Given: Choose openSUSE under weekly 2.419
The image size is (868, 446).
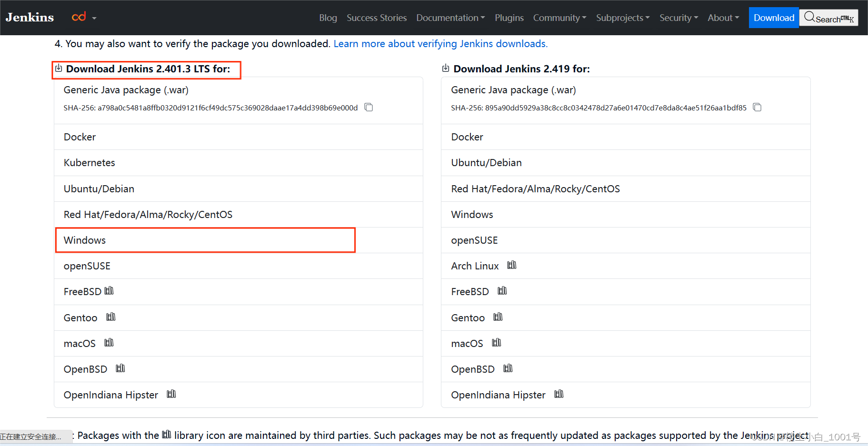Looking at the screenshot, I should click(x=626, y=240).
